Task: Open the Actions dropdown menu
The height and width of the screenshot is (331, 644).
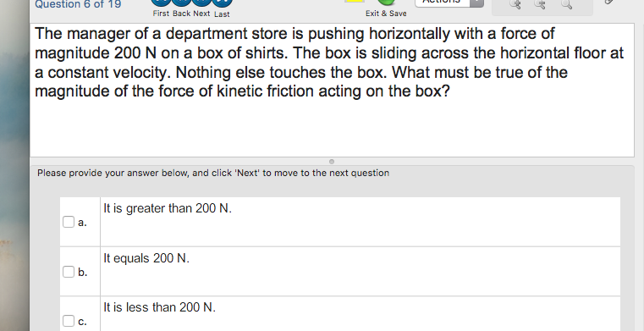Action: [x=443, y=3]
